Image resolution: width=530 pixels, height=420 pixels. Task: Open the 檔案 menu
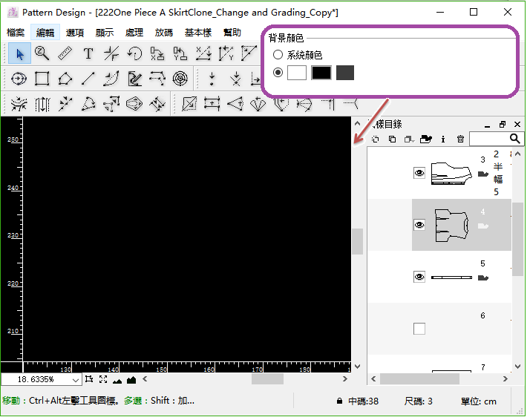click(16, 33)
